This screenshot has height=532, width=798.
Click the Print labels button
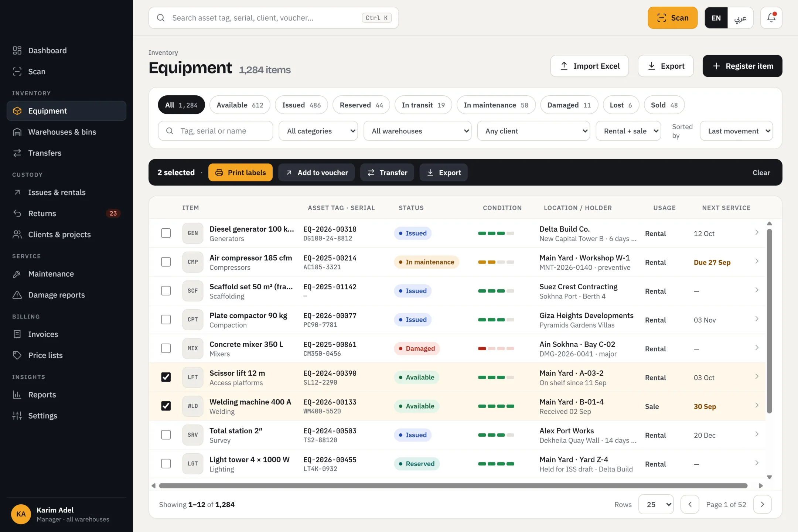pos(241,173)
